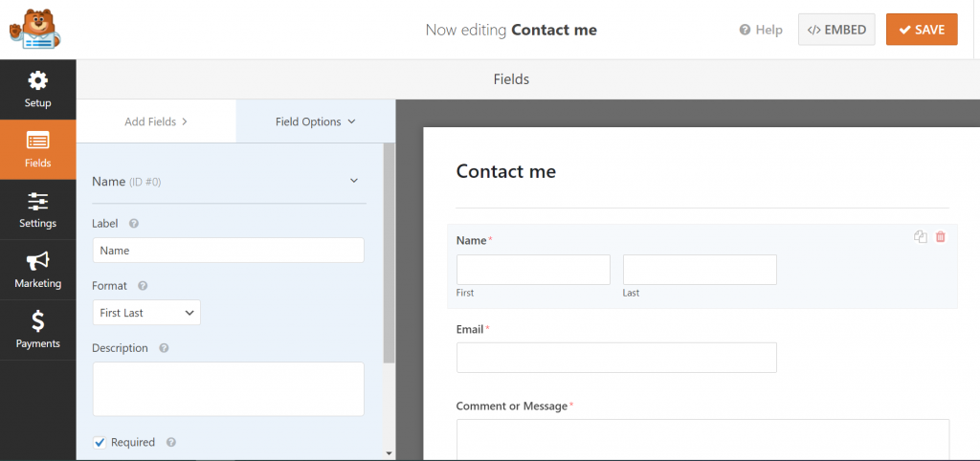Click the WPForms bear mascot logo
The height and width of the screenshot is (461, 980).
click(35, 29)
